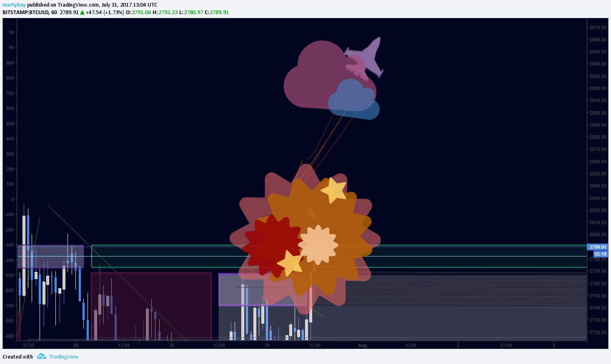Image resolution: width=611 pixels, height=364 pixels.
Task: Select the lower yellow star sticker
Action: tap(290, 263)
